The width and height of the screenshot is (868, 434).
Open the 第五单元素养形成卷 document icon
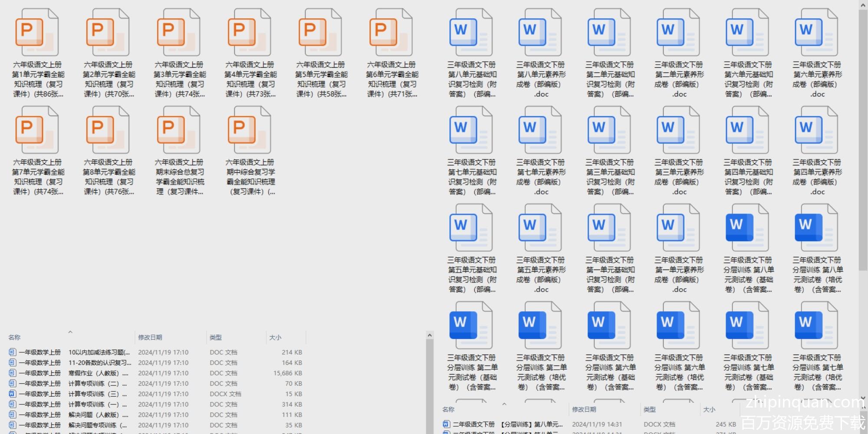pos(540,228)
